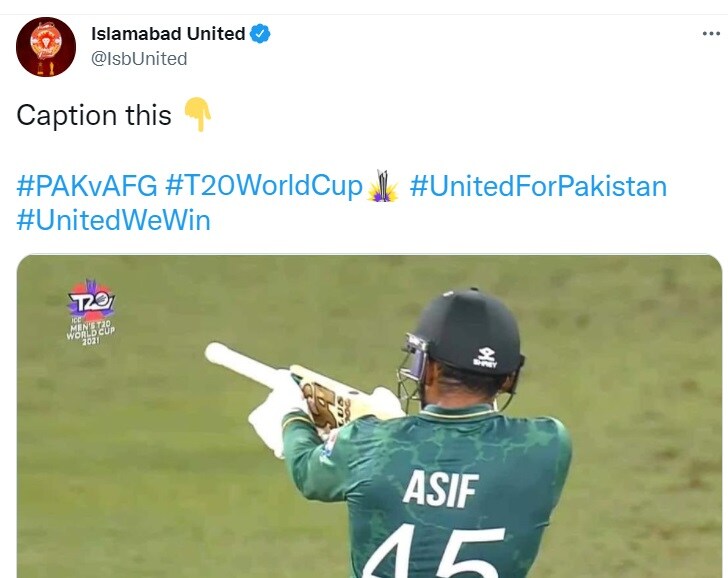
Task: Click the logo on the helmet back
Action: pyautogui.click(x=486, y=357)
